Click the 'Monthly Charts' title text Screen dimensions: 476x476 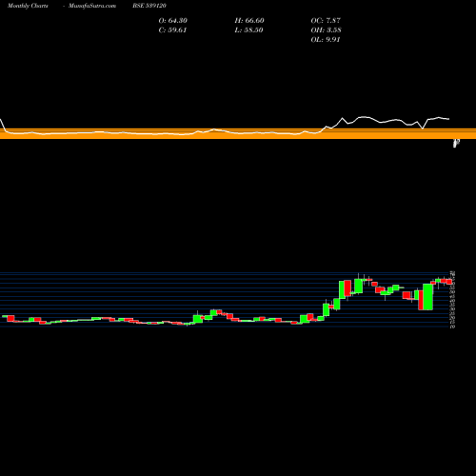[x=28, y=6]
